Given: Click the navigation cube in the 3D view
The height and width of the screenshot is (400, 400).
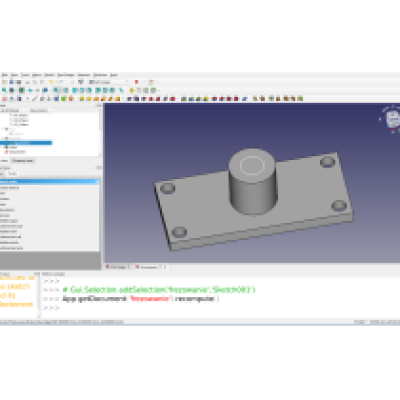Looking at the screenshot, I should [392, 119].
